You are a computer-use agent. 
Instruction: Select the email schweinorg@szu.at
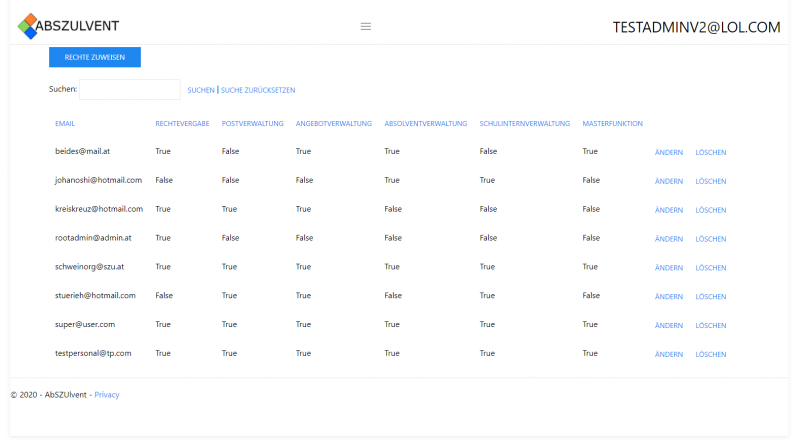pos(89,266)
